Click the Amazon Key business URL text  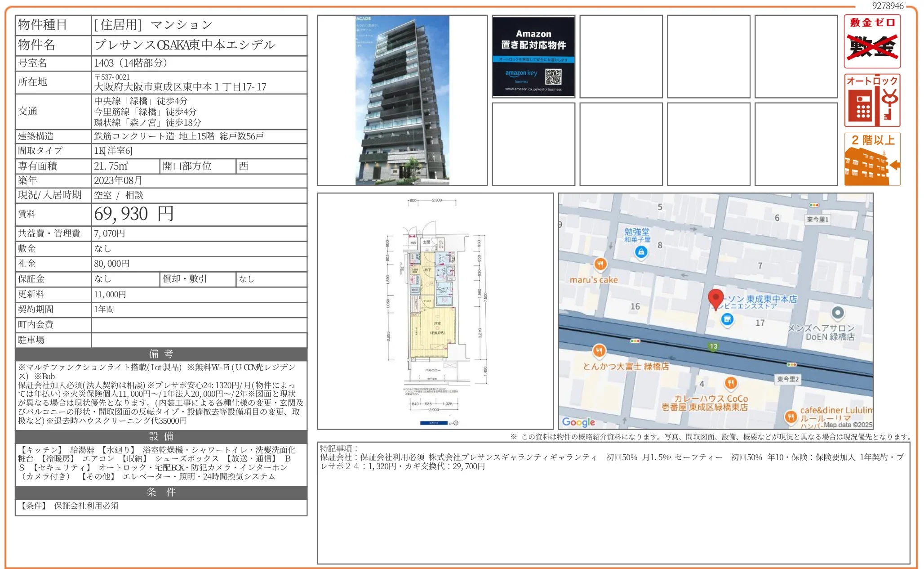[533, 89]
